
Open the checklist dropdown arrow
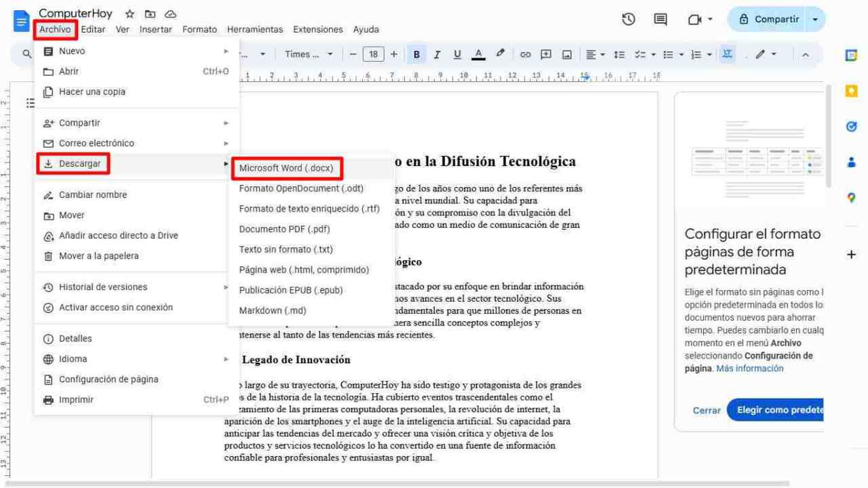point(653,54)
